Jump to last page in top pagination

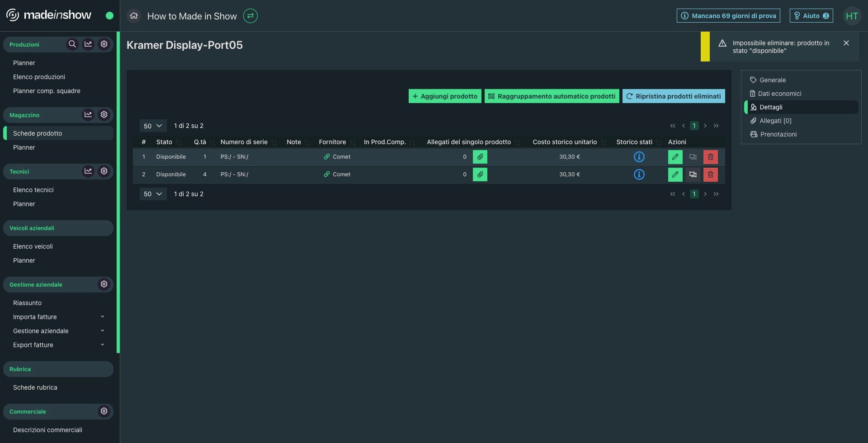coord(716,126)
